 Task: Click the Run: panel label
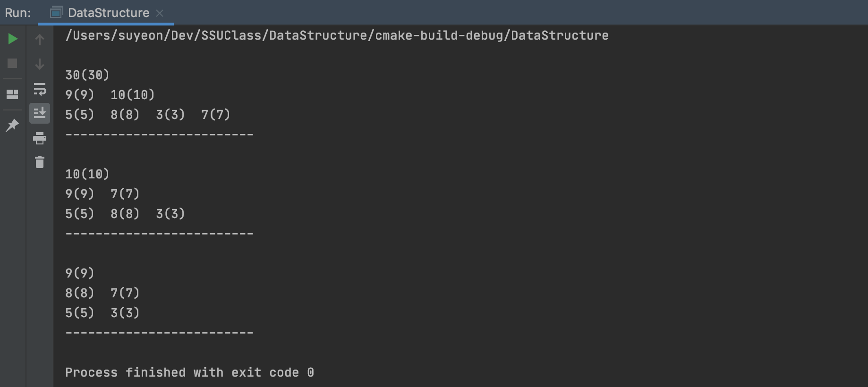(18, 13)
